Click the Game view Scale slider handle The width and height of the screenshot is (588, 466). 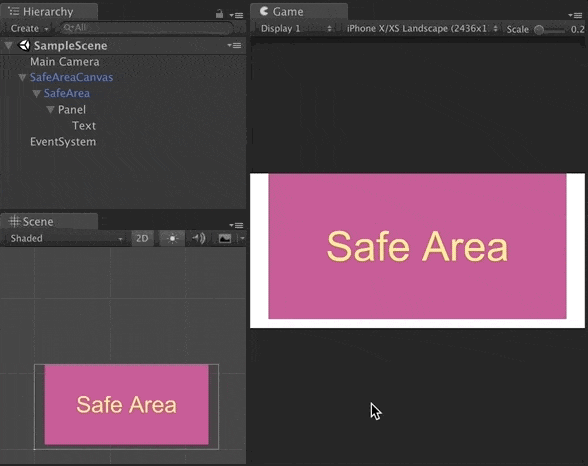[x=539, y=30]
